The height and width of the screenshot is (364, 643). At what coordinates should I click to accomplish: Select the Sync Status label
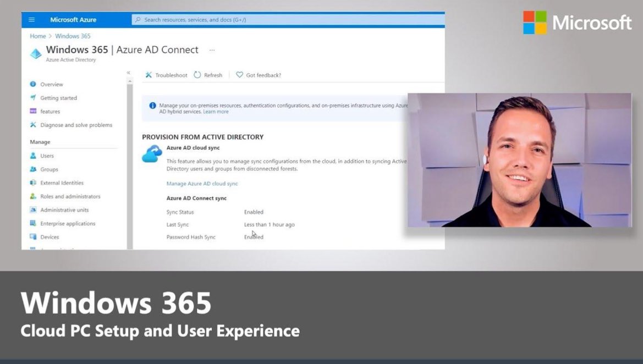click(180, 212)
